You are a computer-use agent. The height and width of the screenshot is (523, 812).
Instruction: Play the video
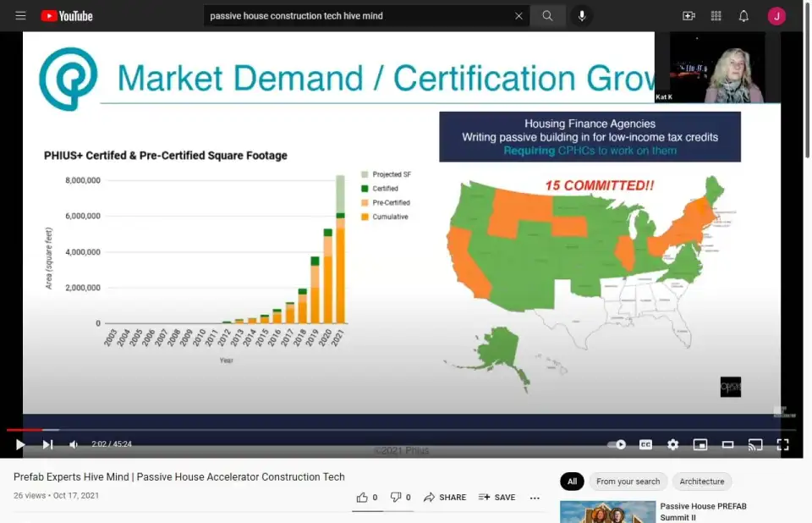pos(20,444)
